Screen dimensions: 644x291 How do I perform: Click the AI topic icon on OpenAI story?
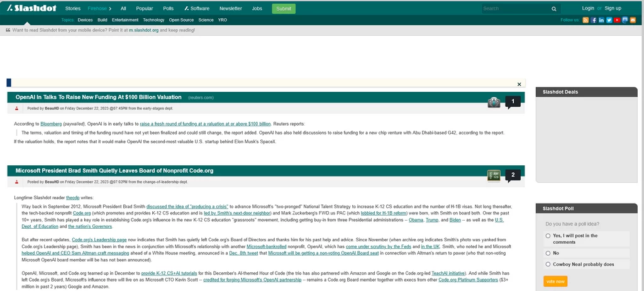(494, 102)
